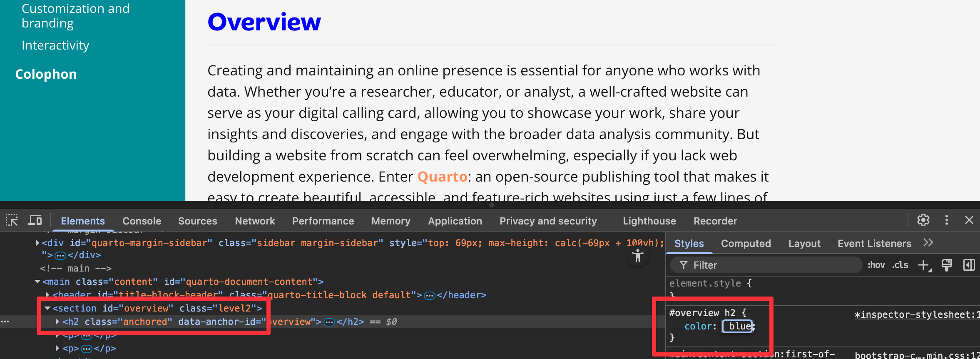
Task: Activate the inspect element picker icon
Action: point(12,220)
